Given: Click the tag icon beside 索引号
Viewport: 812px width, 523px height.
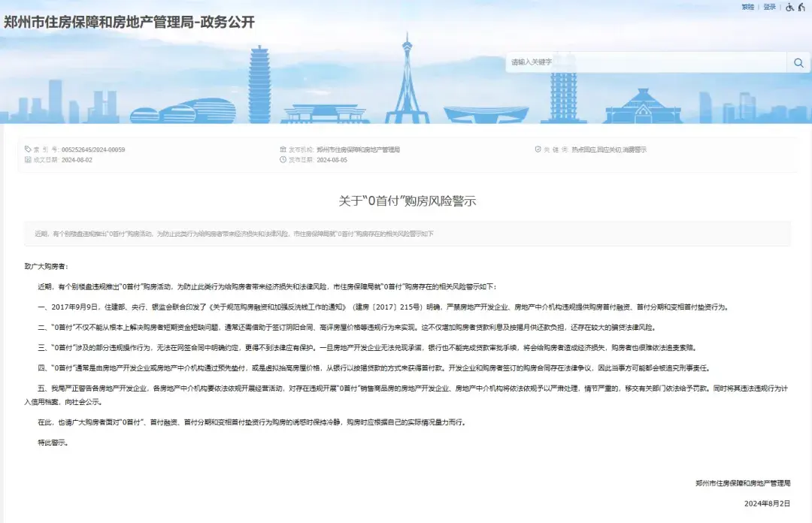Looking at the screenshot, I should [x=28, y=150].
